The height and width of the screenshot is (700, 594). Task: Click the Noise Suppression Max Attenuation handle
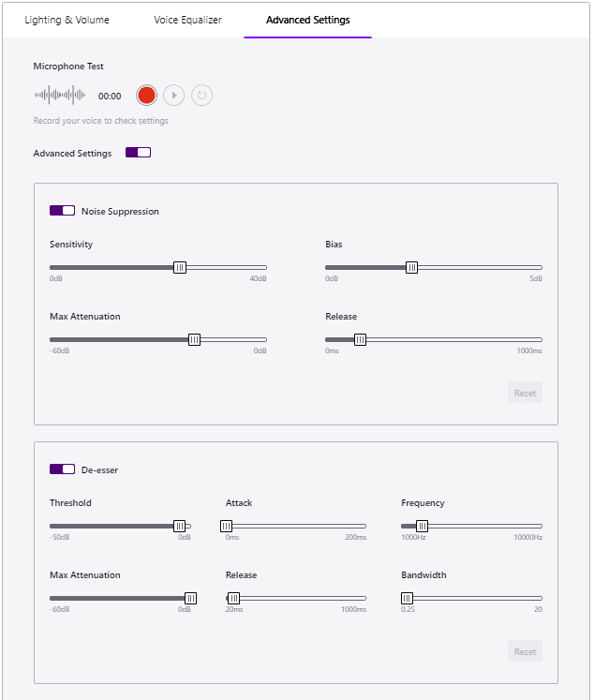click(x=194, y=339)
